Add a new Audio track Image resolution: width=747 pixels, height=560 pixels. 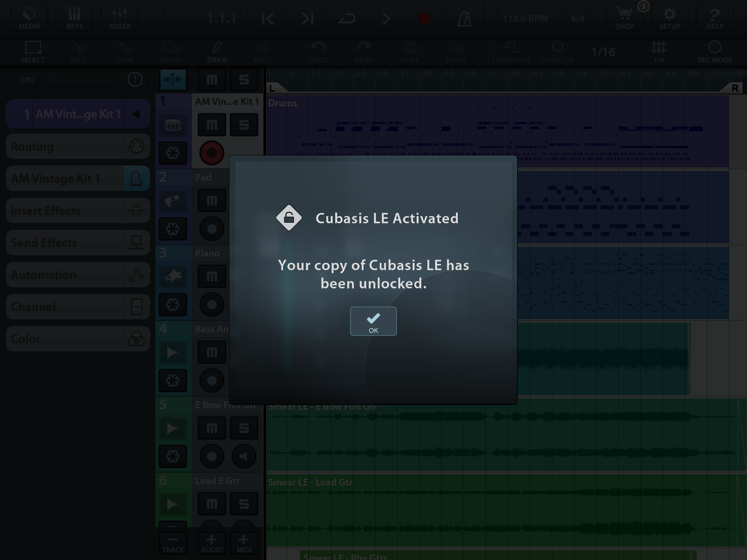(x=212, y=543)
